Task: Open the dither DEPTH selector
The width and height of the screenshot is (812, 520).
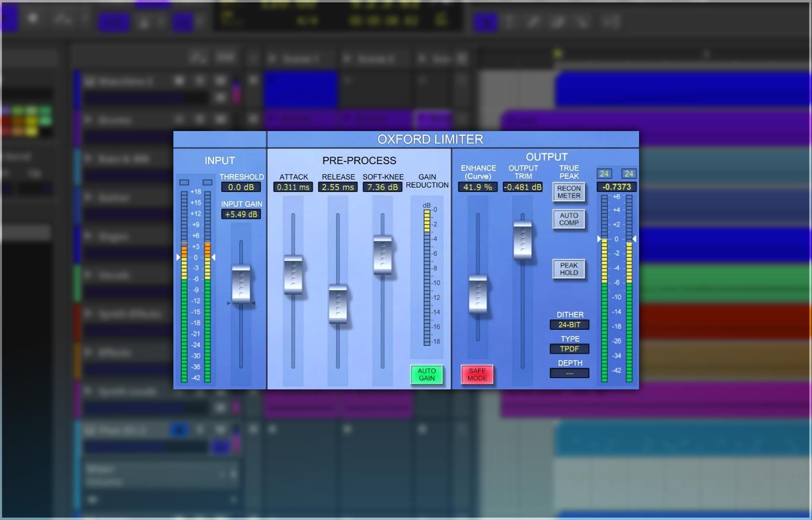Action: tap(569, 373)
